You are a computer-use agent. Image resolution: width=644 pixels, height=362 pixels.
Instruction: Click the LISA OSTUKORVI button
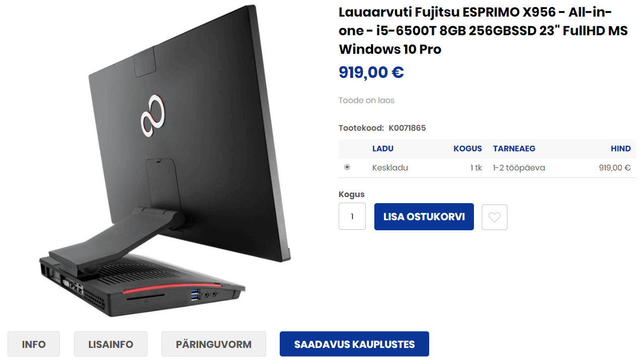click(424, 217)
